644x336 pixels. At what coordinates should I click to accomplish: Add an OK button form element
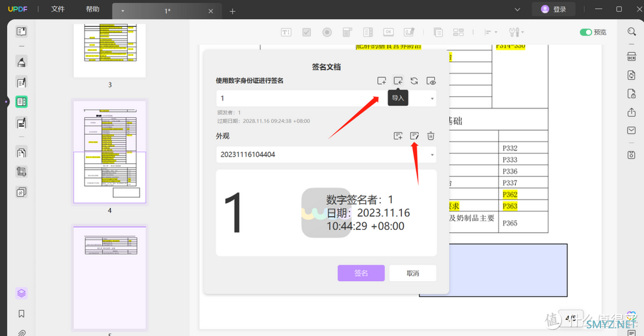coord(388,32)
